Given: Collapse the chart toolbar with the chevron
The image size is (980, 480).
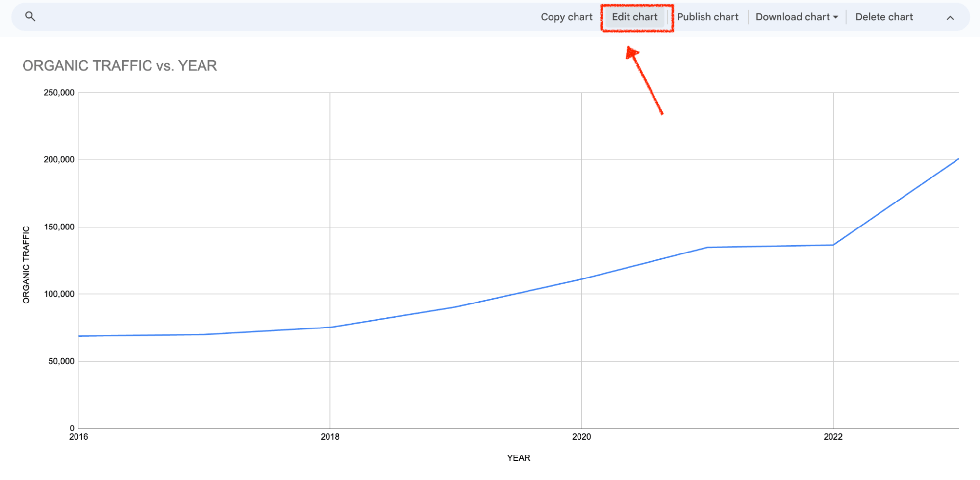Looking at the screenshot, I should [x=950, y=17].
